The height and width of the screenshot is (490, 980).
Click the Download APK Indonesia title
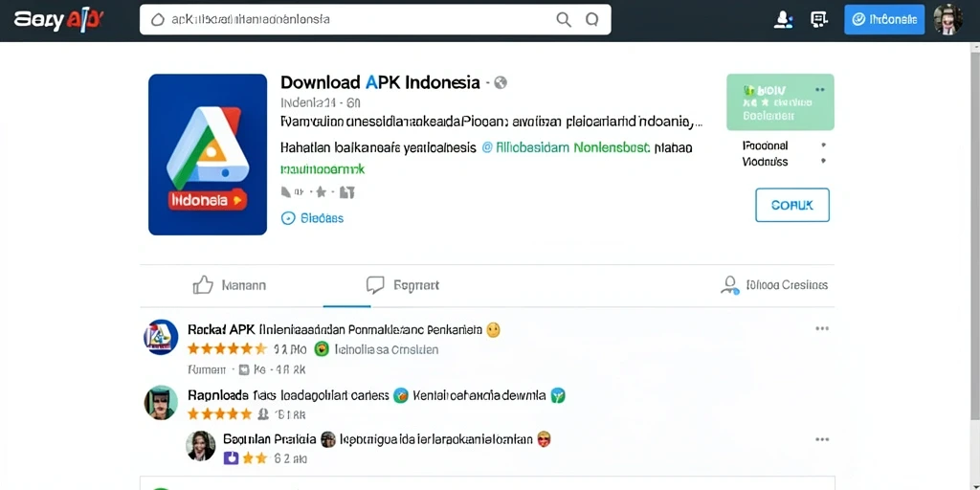pyautogui.click(x=380, y=82)
